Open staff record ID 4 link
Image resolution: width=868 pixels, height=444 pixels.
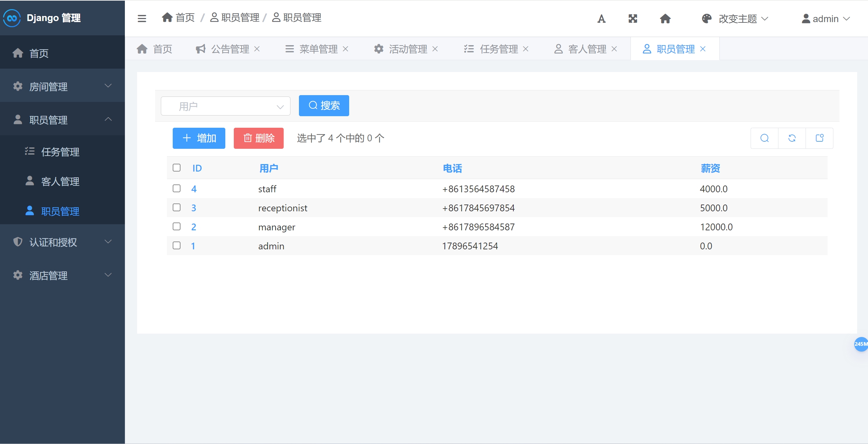[194, 189]
